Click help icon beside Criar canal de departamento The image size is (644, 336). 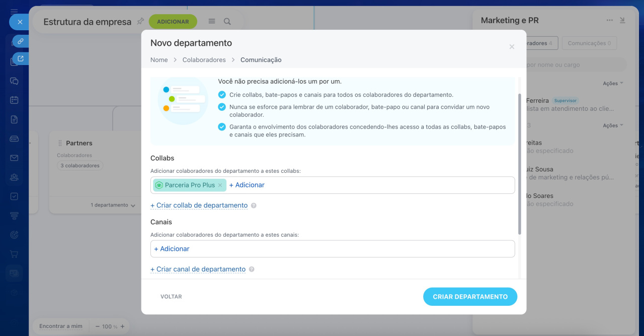(252, 270)
